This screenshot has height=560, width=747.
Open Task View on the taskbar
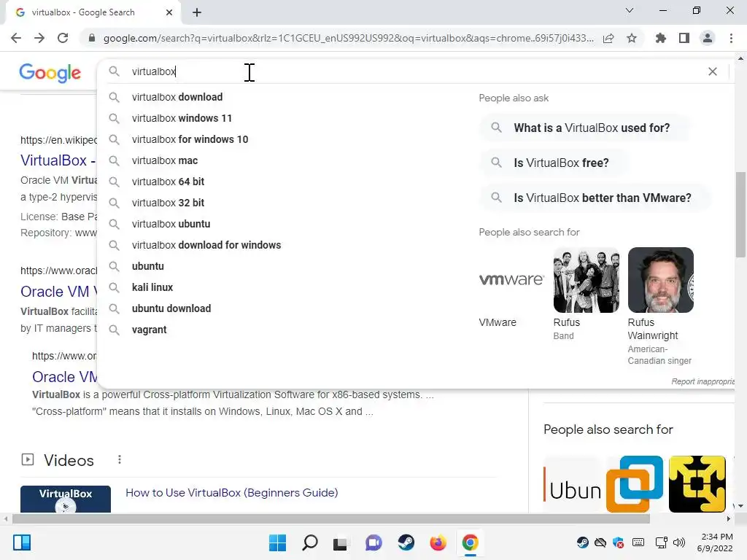[x=340, y=543]
